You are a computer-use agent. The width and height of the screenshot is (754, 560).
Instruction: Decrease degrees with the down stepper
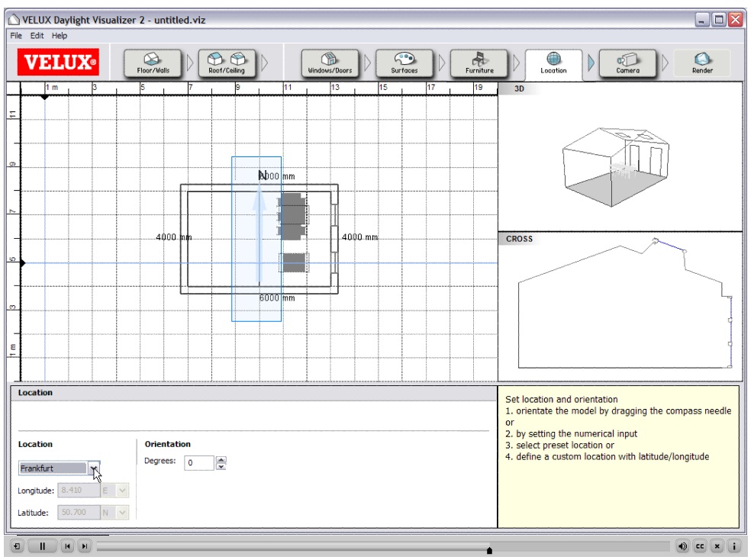point(221,466)
